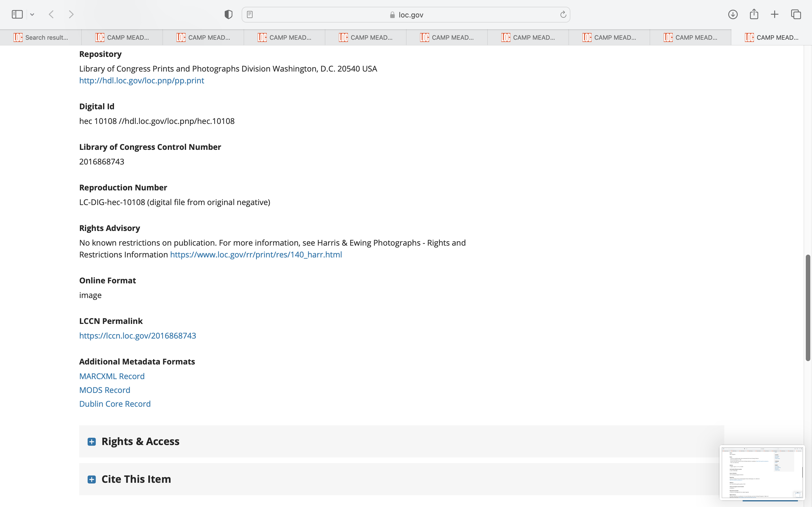Screen dimensions: 812x507
Task: Click the vertical page scrollbar thumb
Action: (808, 308)
